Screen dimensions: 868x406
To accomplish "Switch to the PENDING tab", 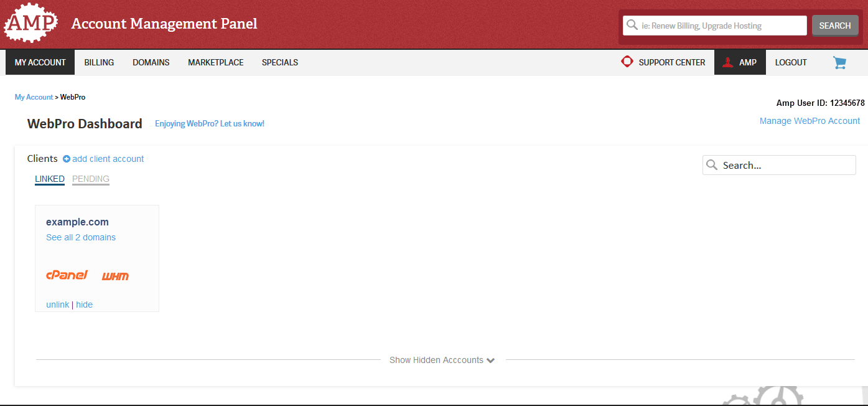I will [x=91, y=179].
